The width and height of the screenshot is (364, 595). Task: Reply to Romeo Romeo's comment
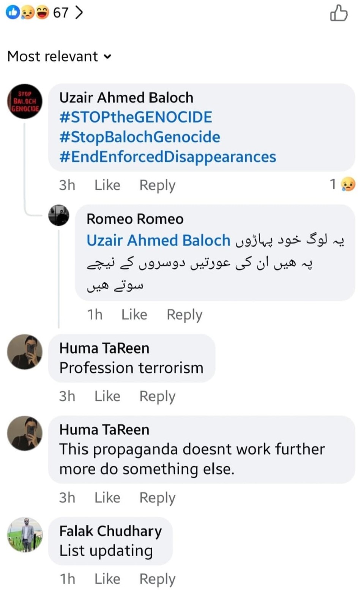pyautogui.click(x=184, y=315)
